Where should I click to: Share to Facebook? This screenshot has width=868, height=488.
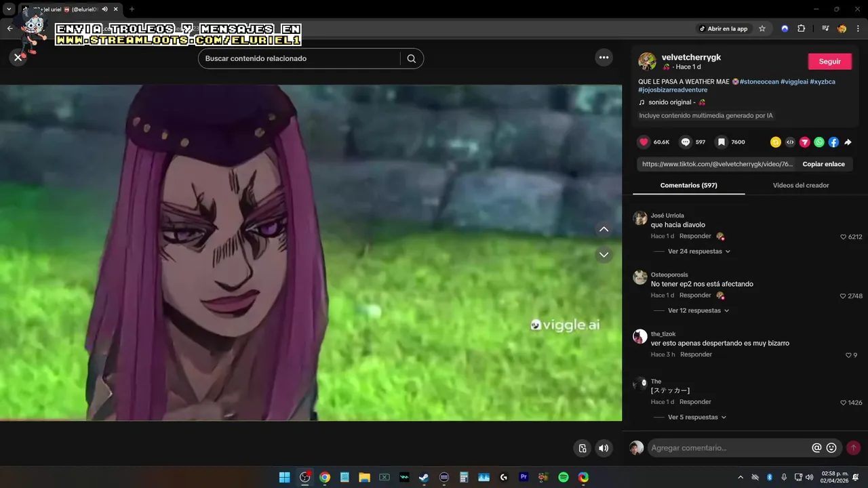coord(833,142)
